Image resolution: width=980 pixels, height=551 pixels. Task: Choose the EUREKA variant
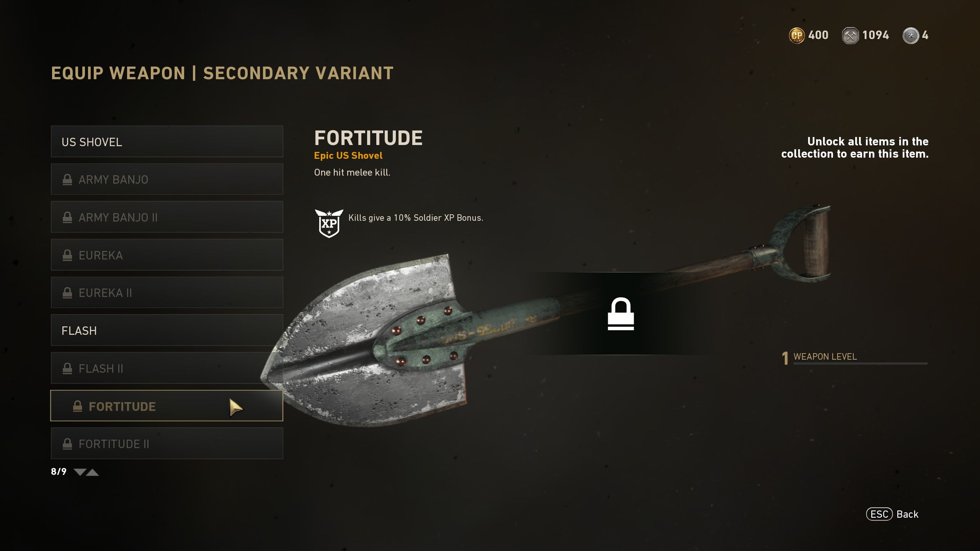pos(167,255)
